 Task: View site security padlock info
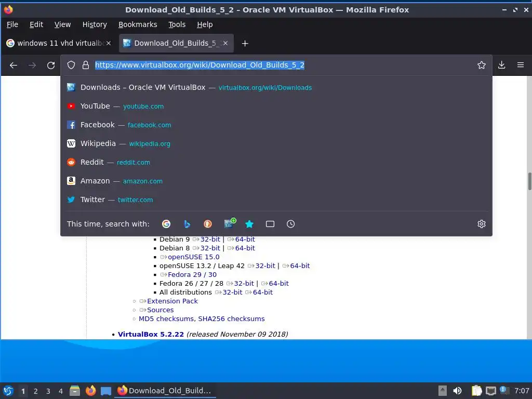tap(86, 65)
